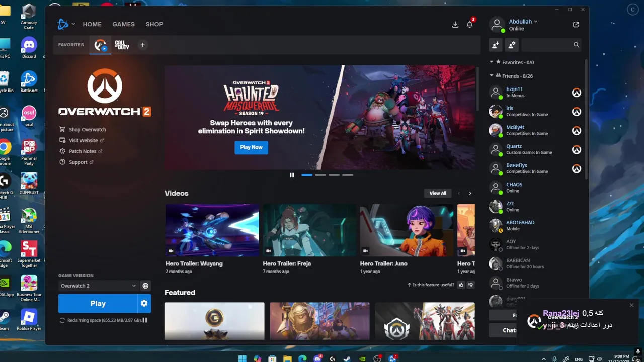The height and width of the screenshot is (362, 644).
Task: Open the Battle.net logo menu
Action: point(63,24)
